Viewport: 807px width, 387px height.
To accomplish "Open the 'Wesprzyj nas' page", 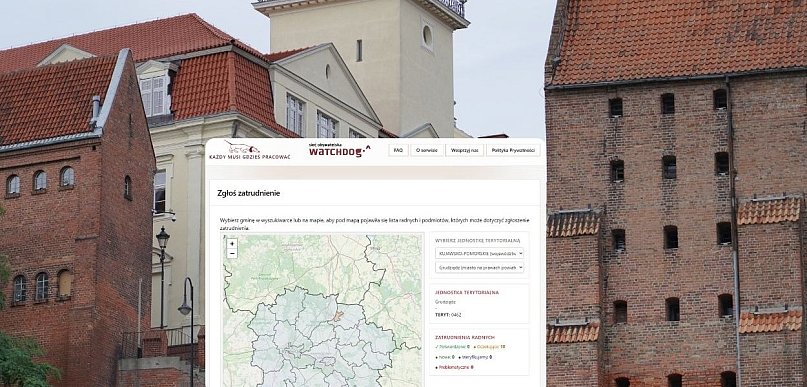I will click(x=464, y=150).
